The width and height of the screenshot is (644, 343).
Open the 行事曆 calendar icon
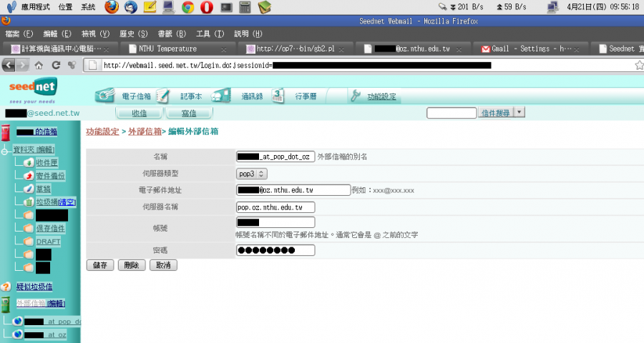point(278,96)
